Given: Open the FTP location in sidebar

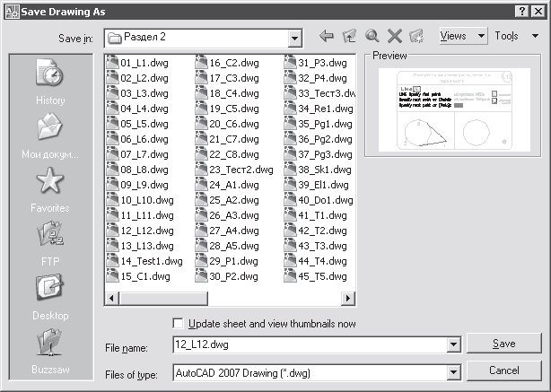Looking at the screenshot, I should tap(50, 244).
